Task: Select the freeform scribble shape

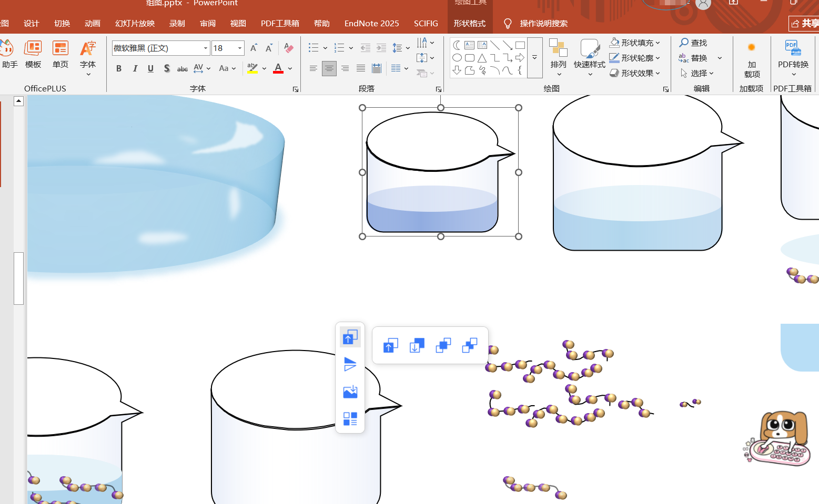Action: (482, 70)
